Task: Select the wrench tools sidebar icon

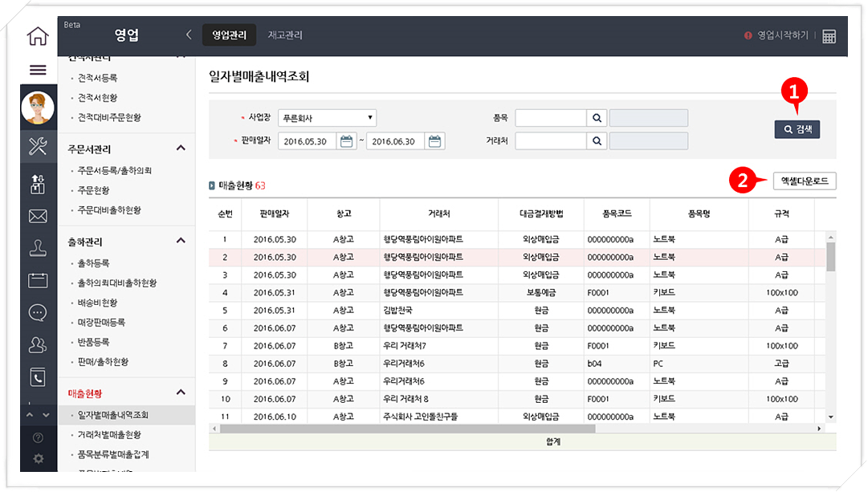Action: pyautogui.click(x=38, y=146)
